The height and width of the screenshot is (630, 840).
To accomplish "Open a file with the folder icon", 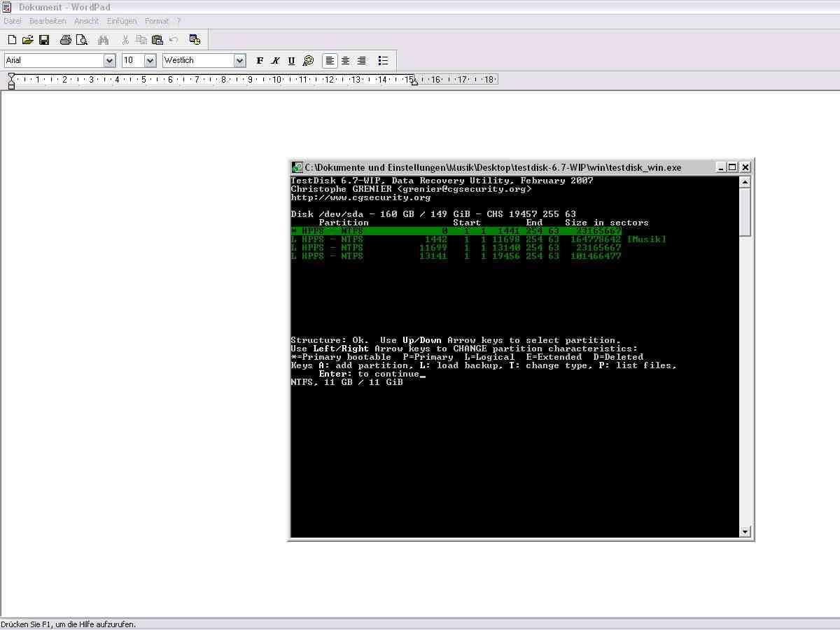I will pyautogui.click(x=28, y=40).
